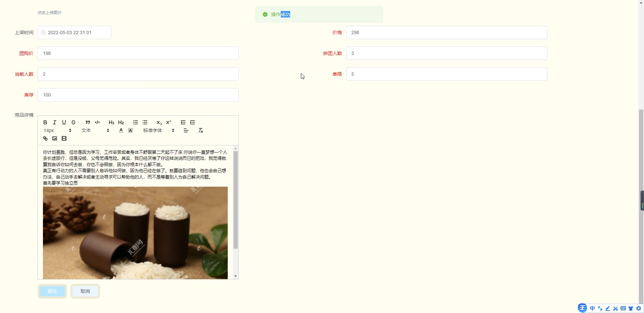Insert a blockquote with the quote icon

pos(88,122)
